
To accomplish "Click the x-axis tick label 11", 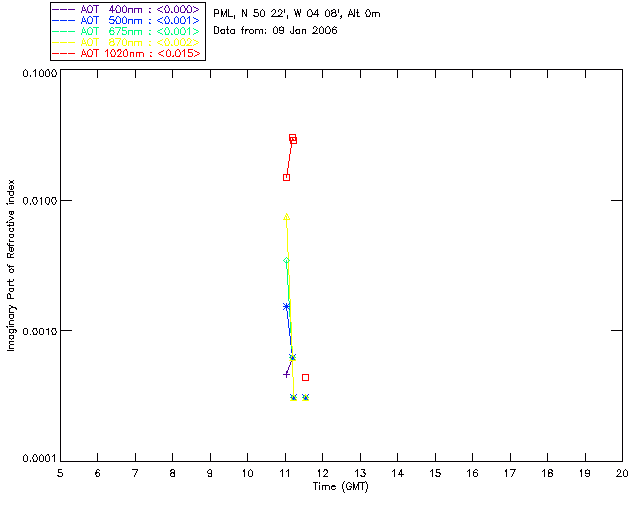I will pos(285,473).
